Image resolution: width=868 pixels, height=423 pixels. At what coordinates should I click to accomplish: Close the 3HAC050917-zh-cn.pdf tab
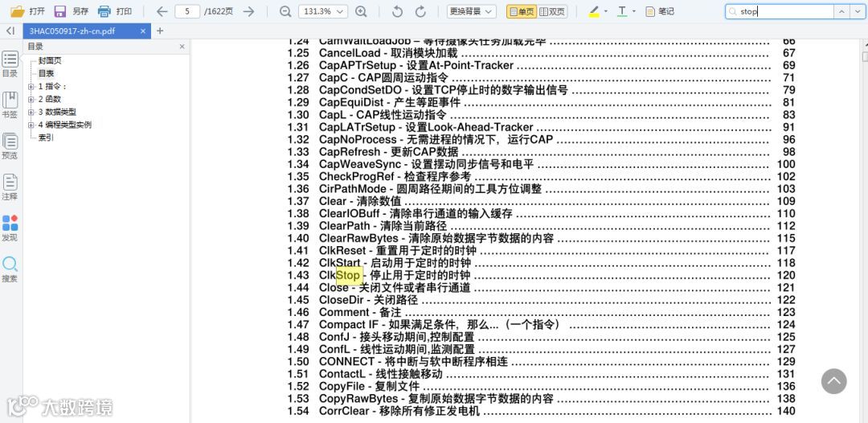pyautogui.click(x=143, y=31)
